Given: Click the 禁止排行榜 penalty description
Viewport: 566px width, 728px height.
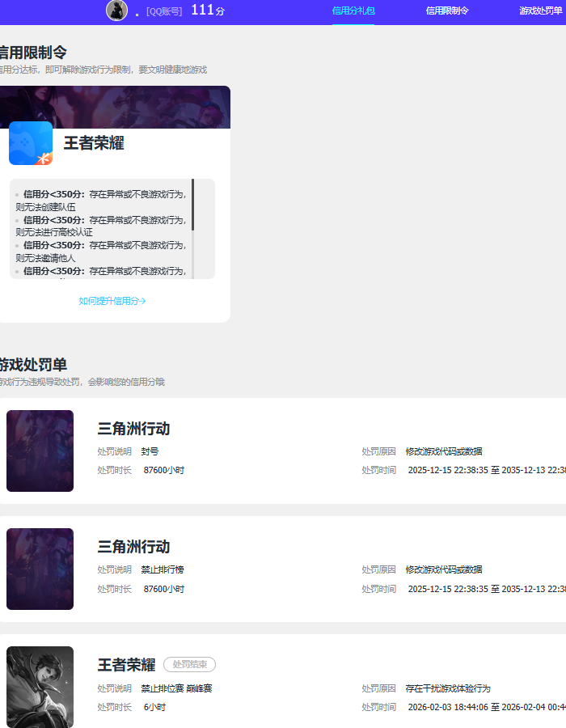Looking at the screenshot, I should tap(163, 569).
